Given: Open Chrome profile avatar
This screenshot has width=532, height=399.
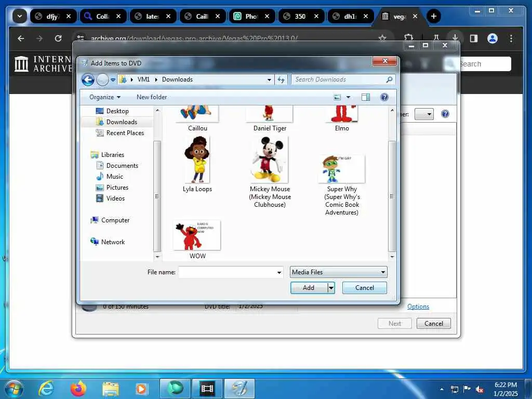Looking at the screenshot, I should coord(493,38).
